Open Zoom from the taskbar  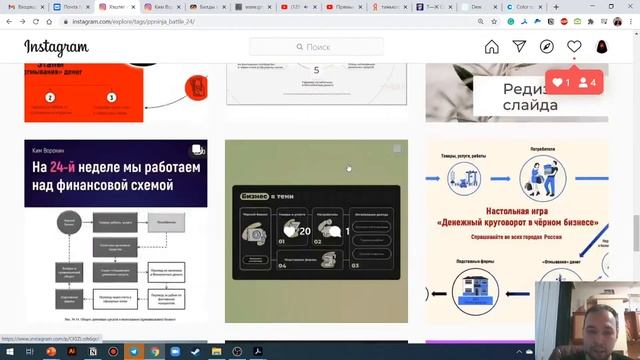pos(176,351)
